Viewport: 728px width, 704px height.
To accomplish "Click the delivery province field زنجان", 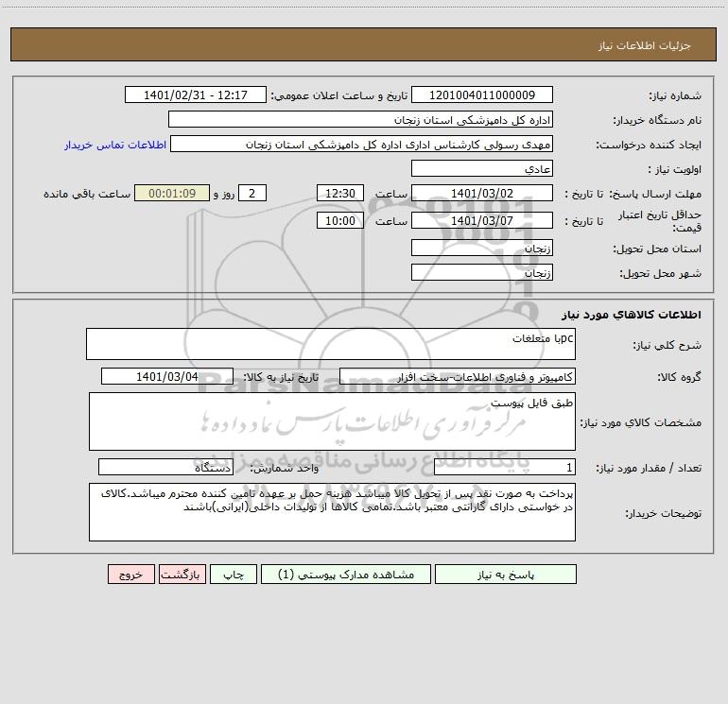I will point(482,249).
